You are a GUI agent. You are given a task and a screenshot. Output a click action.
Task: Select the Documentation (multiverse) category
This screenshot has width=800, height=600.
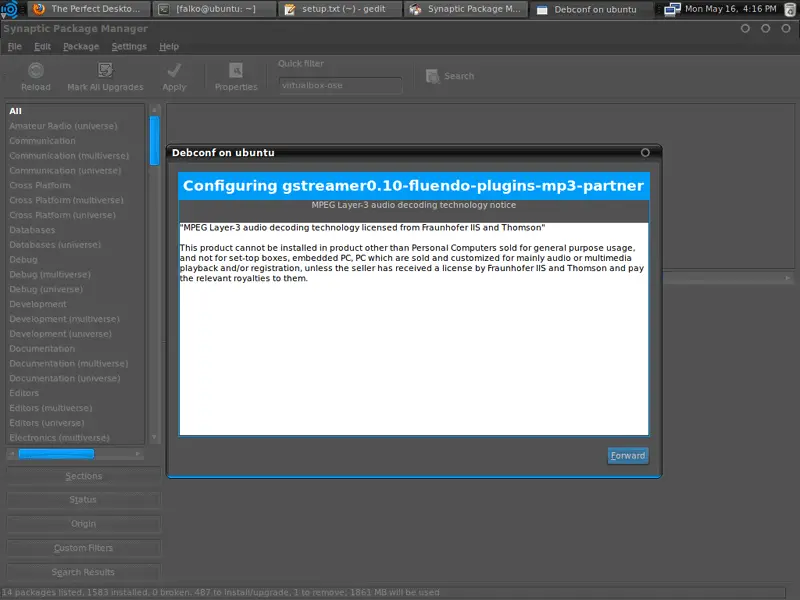pyautogui.click(x=76, y=363)
